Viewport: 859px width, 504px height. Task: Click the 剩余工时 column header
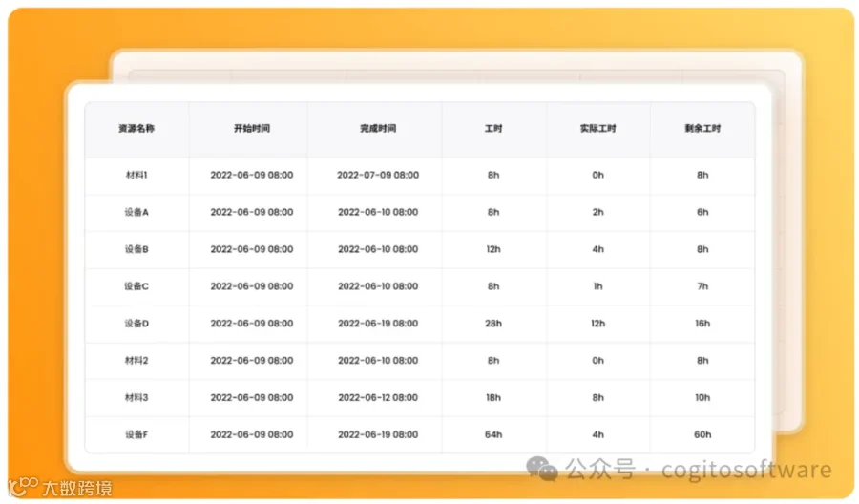pyautogui.click(x=702, y=129)
